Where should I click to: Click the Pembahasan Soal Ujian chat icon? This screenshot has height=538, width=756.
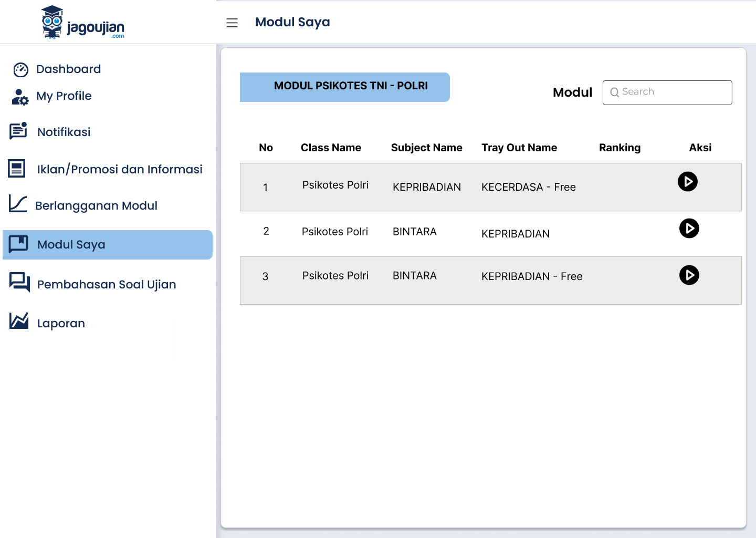click(x=20, y=283)
